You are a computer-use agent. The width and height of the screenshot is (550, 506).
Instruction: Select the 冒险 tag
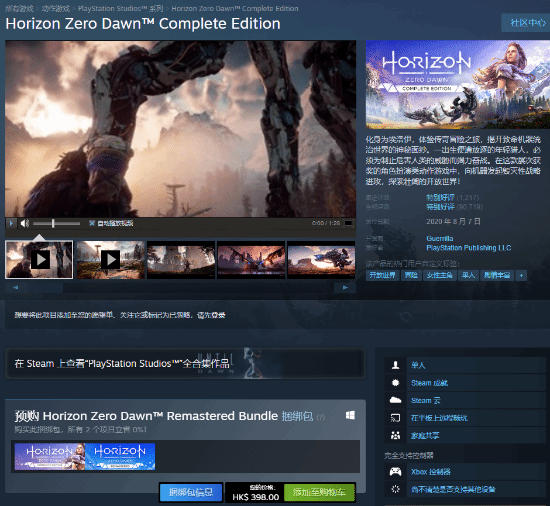[x=411, y=275]
